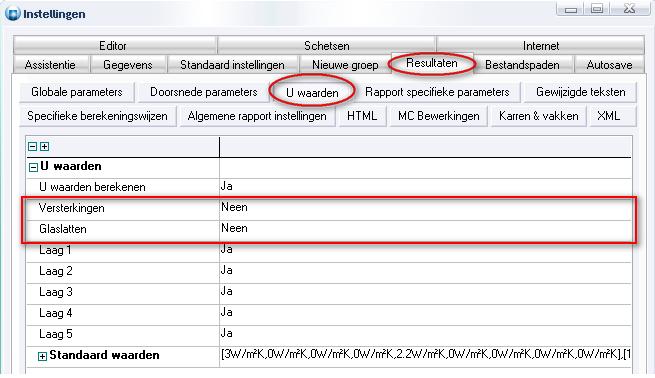Collapse the U waarden group
Viewport: 655px width, 378px height.
33,167
